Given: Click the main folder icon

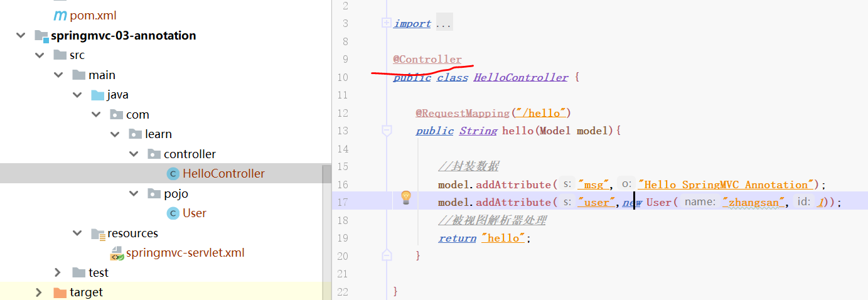Looking at the screenshot, I should 78,75.
